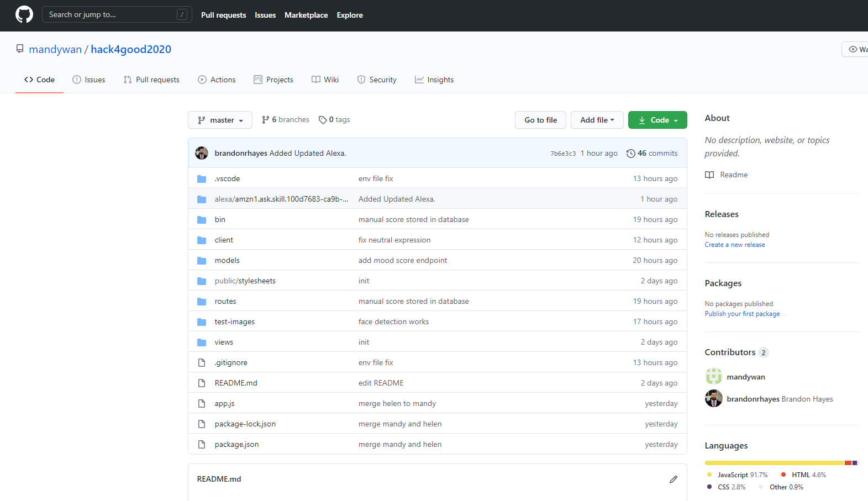Screen dimensions: 868x501
Task: Click the Readme book icon in About
Action: [x=709, y=175]
